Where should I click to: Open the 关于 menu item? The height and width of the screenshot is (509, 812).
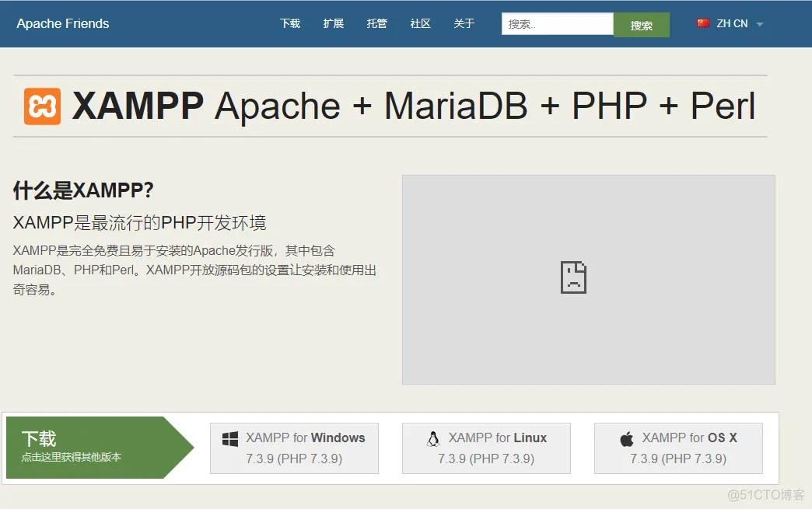pos(464,23)
